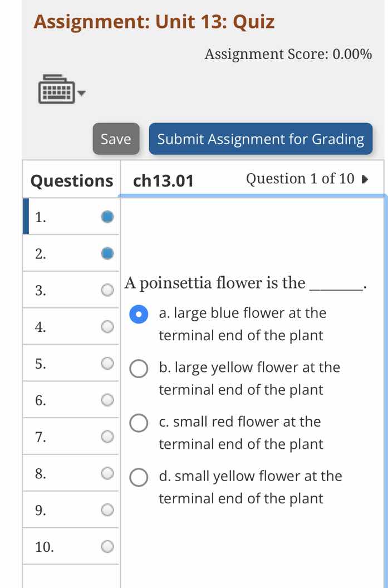Screen dimensions: 388x588
Task: Select answer c, small red flower
Action: [138, 423]
